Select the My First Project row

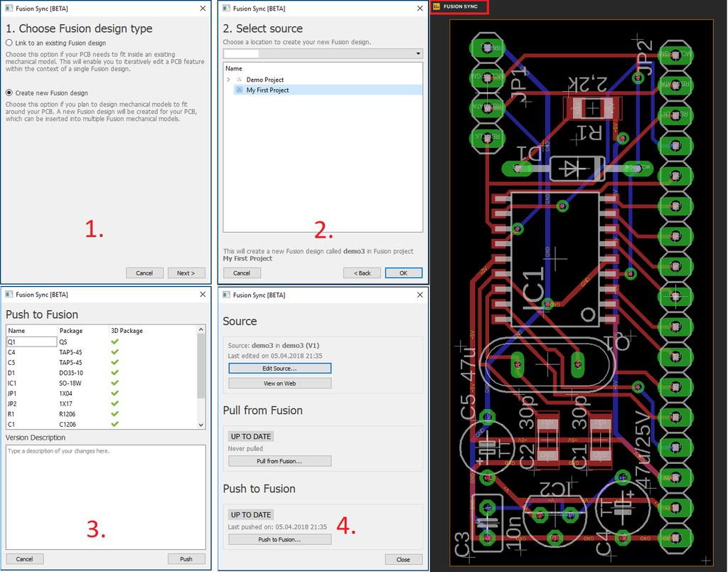[x=323, y=90]
